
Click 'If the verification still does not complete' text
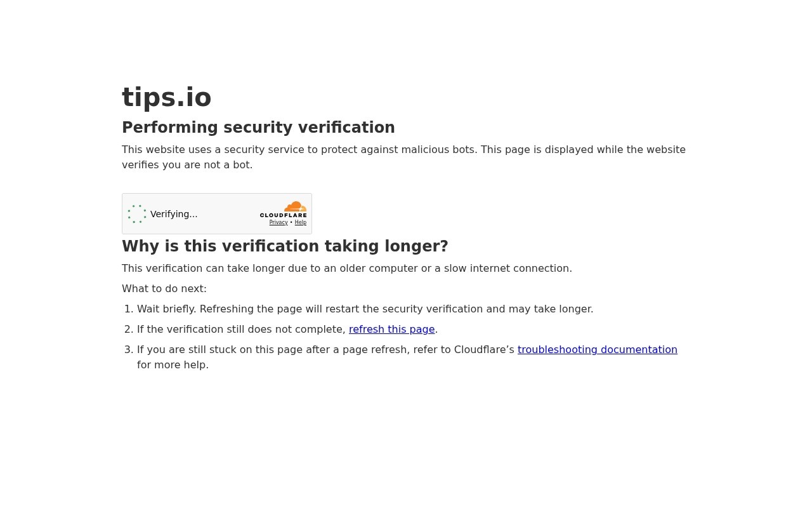coord(241,329)
